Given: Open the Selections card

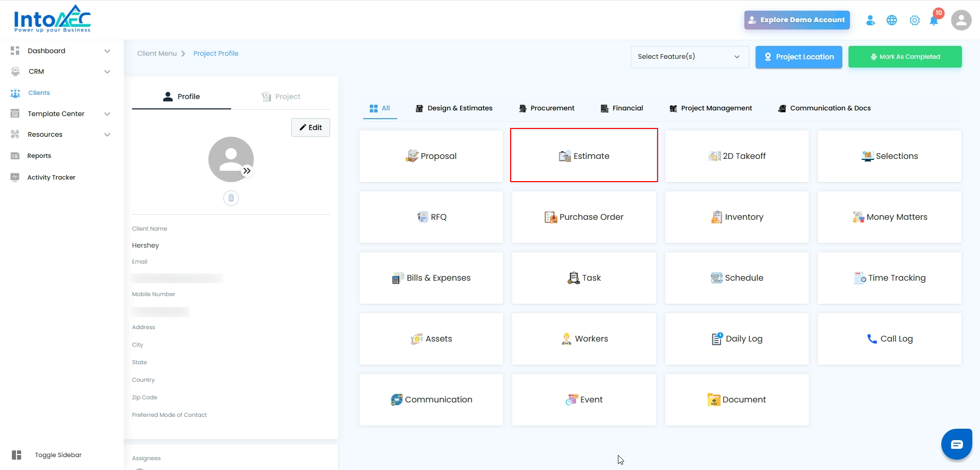Looking at the screenshot, I should point(890,156).
